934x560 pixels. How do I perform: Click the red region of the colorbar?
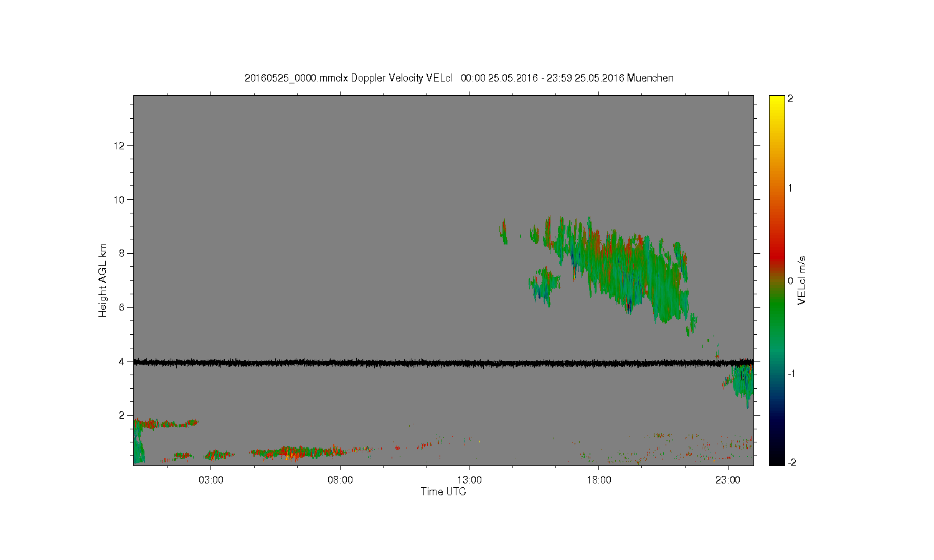(x=776, y=252)
